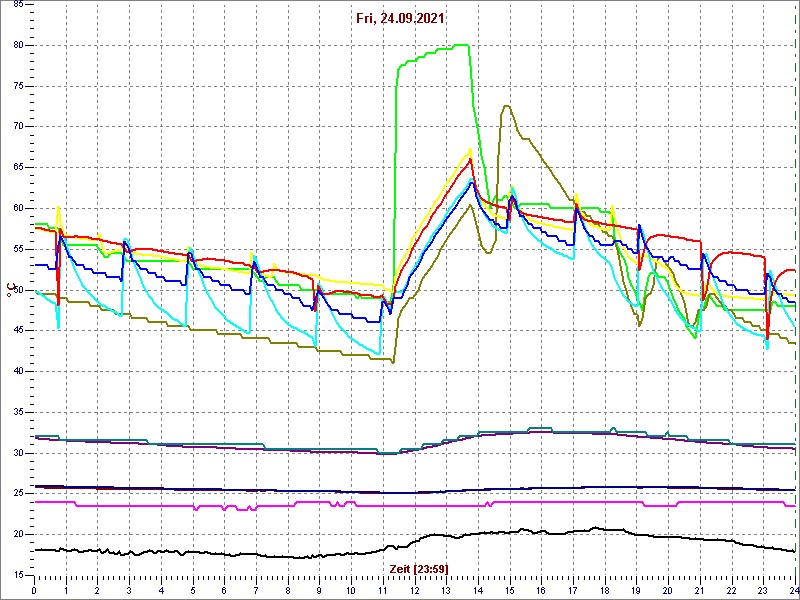This screenshot has height=600, width=800.
Task: Click hour 10 on the time axis
Action: [x=351, y=590]
